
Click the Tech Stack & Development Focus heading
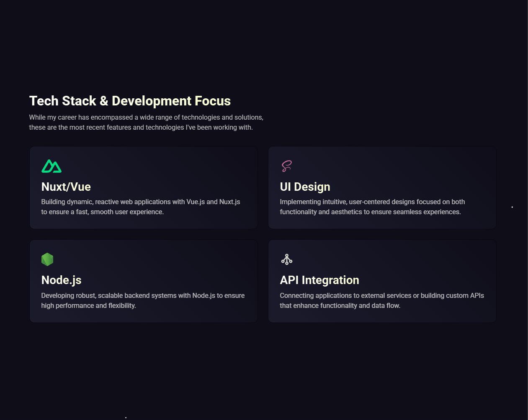[x=130, y=101]
